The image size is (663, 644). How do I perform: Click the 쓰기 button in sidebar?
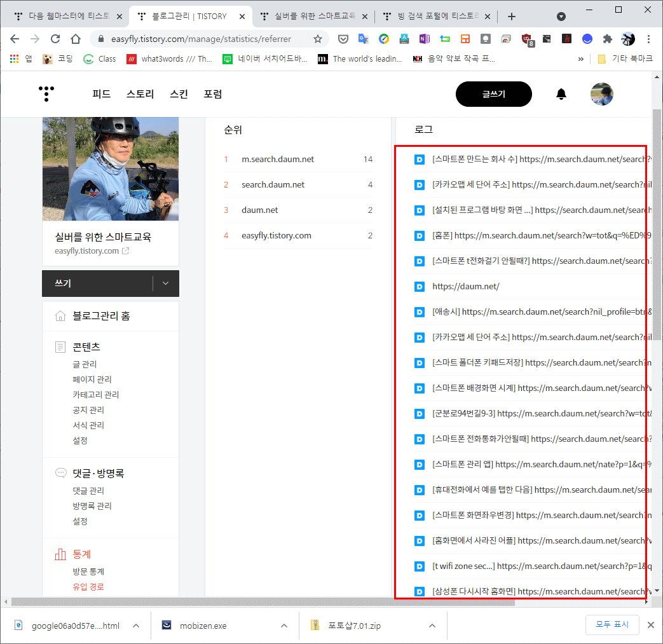point(97,284)
